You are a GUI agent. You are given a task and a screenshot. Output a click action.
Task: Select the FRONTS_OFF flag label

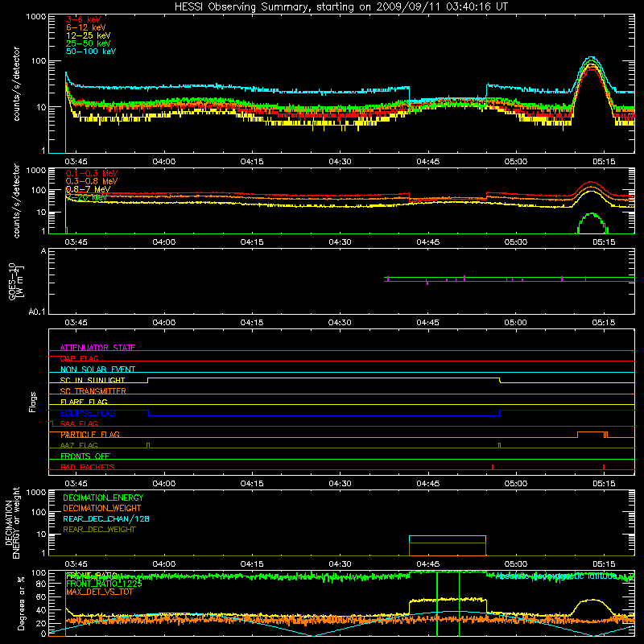click(85, 456)
